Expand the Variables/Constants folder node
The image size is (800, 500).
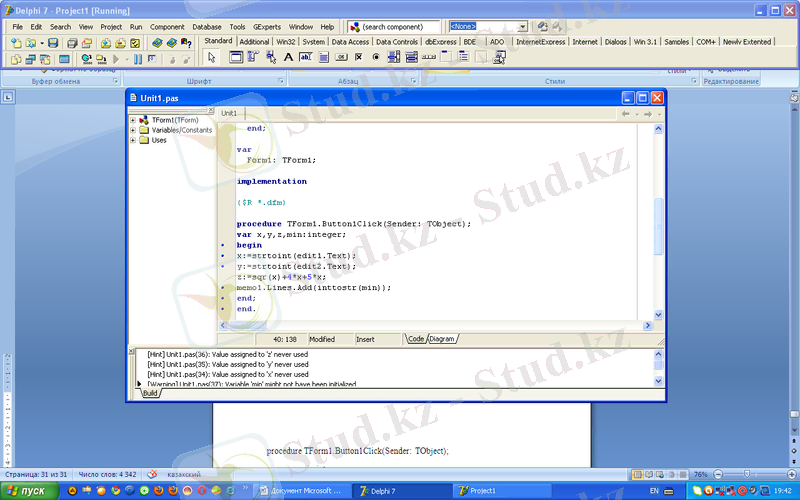click(133, 130)
